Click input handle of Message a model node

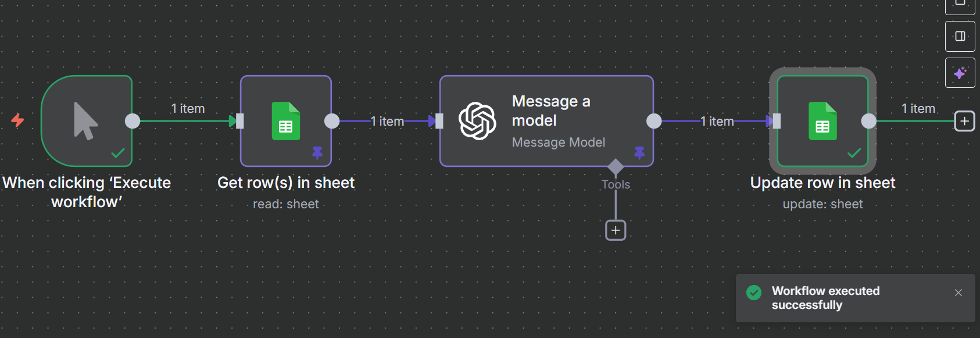439,121
